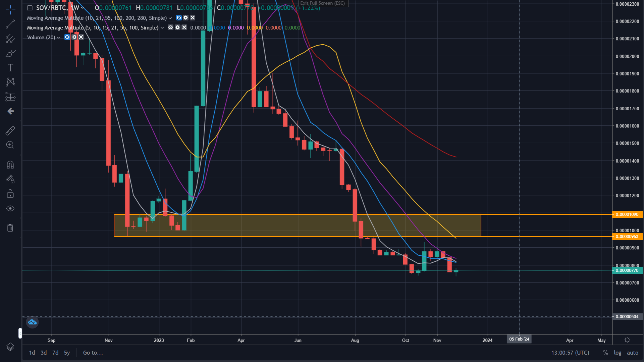644x362 pixels.
Task: Remove Moving Average (5, 10, 15) indicator
Action: click(x=184, y=27)
